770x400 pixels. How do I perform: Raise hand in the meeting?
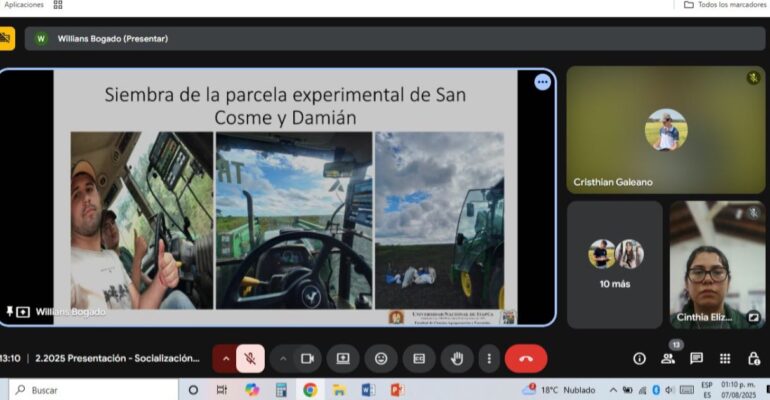[x=457, y=359]
